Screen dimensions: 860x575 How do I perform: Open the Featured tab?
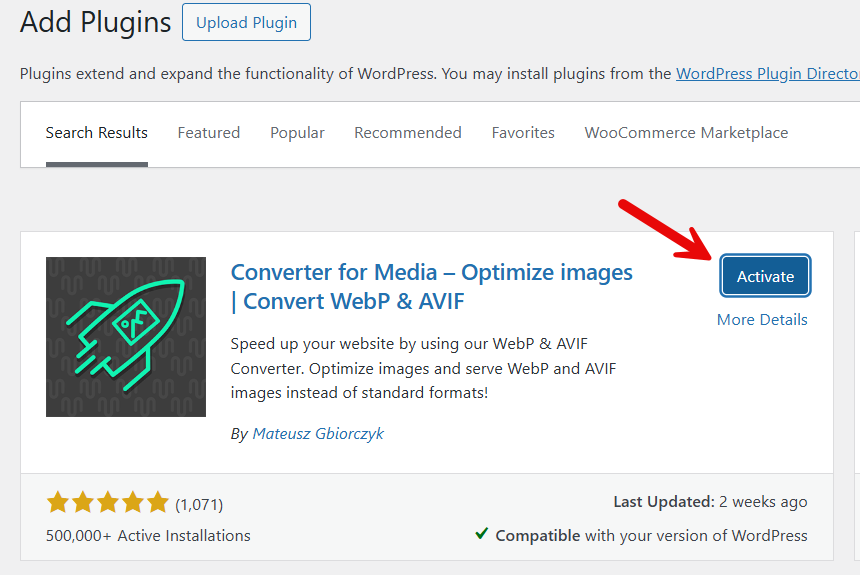click(x=208, y=133)
